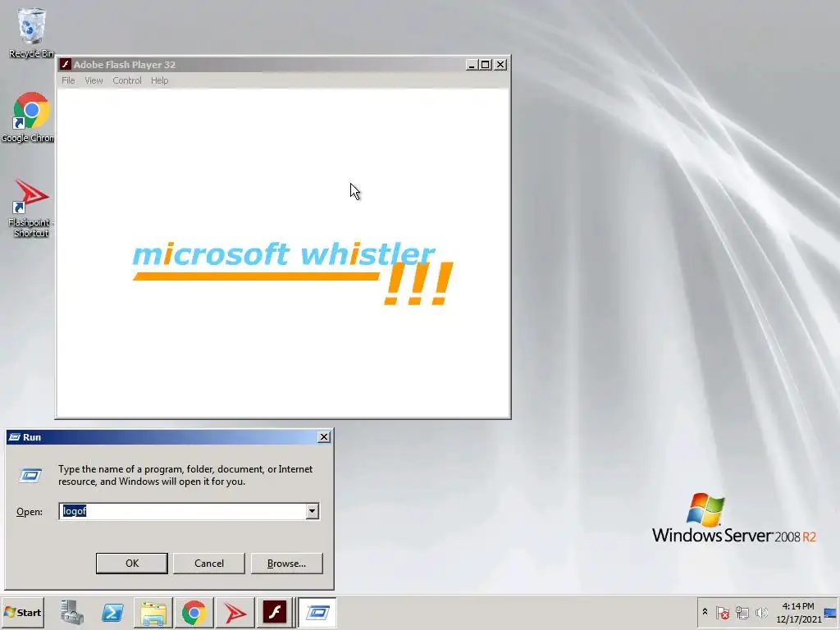
Task: Click the Run icon in dialog body
Action: 30,475
